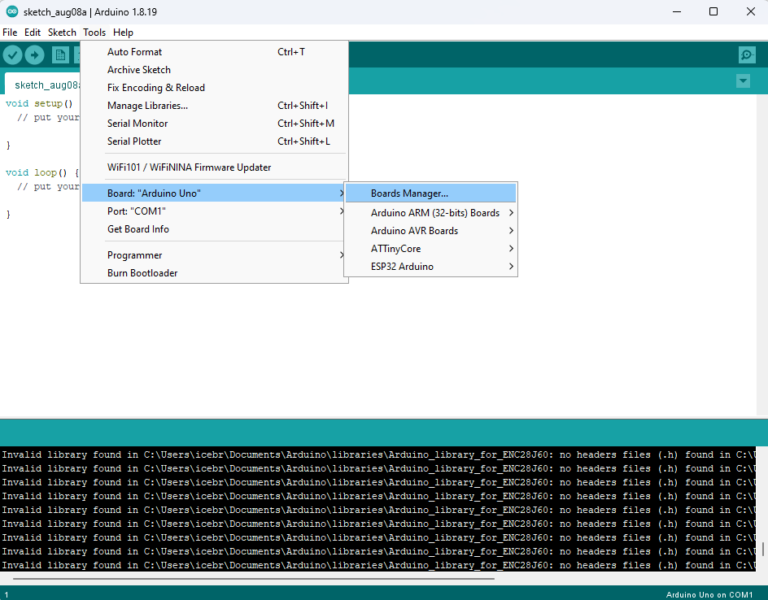The image size is (768, 600).
Task: Switch to the sketch_aug08a editor tab
Action: tap(45, 85)
